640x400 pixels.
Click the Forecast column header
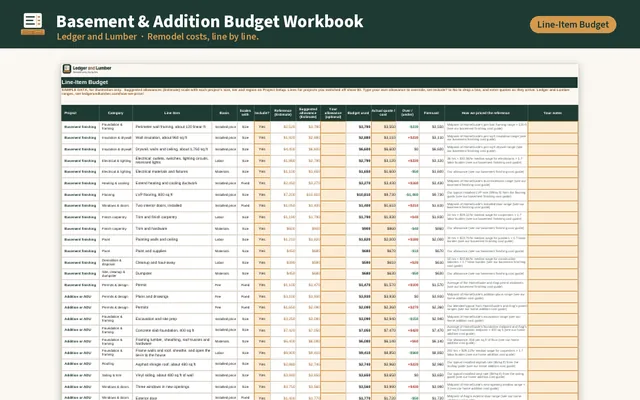pyautogui.click(x=431, y=113)
